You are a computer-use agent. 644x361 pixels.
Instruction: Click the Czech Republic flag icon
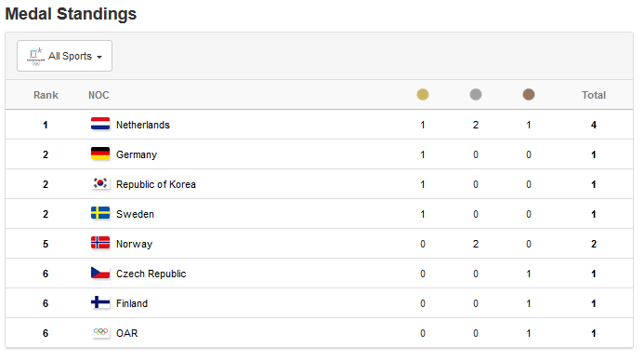[x=100, y=273]
